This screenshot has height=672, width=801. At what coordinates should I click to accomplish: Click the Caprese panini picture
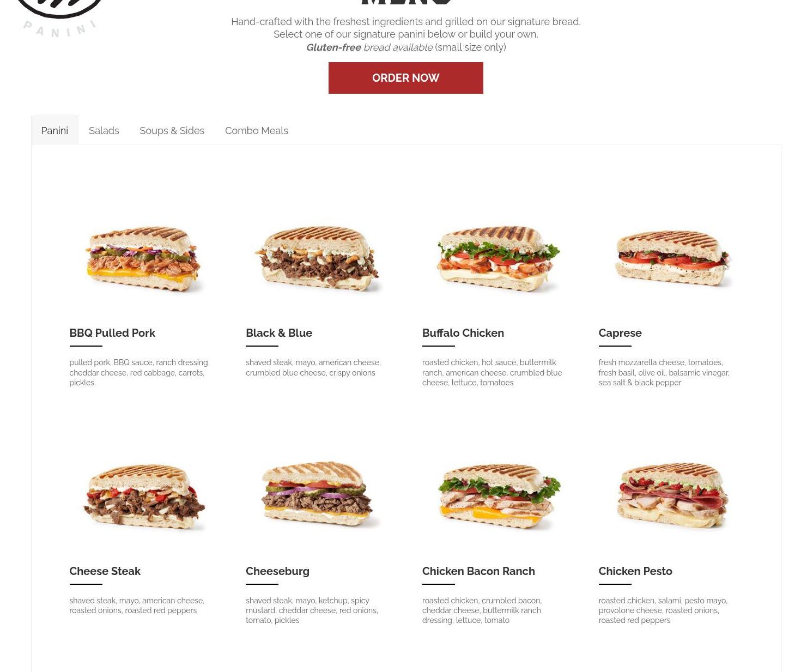pos(673,258)
